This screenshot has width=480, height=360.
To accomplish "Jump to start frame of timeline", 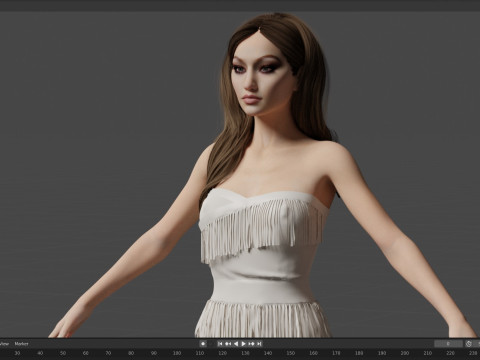I will tap(220, 344).
